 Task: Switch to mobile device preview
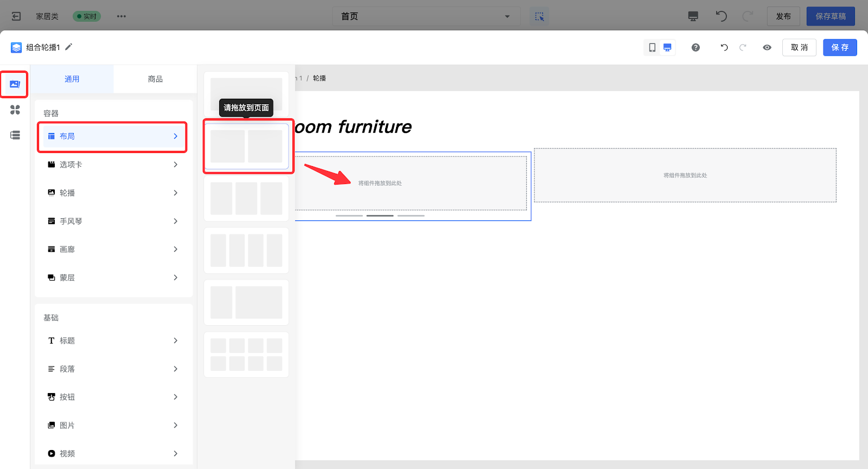[x=652, y=48]
